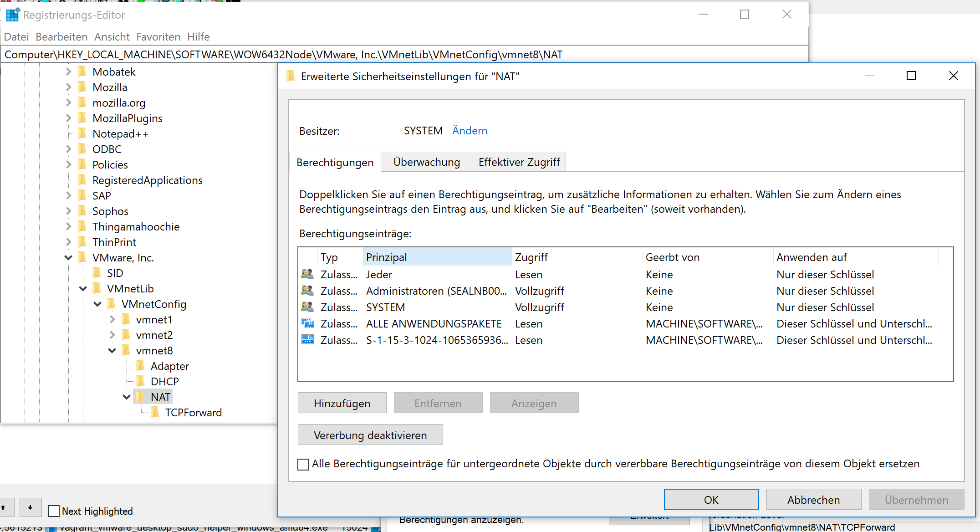Click the principal icon for the Administratoren entry
The image size is (980, 532).
pyautogui.click(x=307, y=291)
